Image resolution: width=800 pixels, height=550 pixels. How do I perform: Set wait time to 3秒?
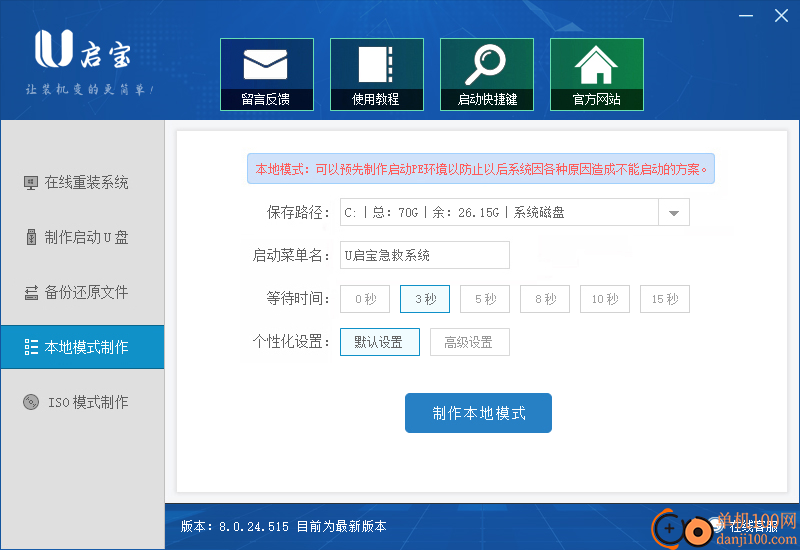[x=425, y=299]
